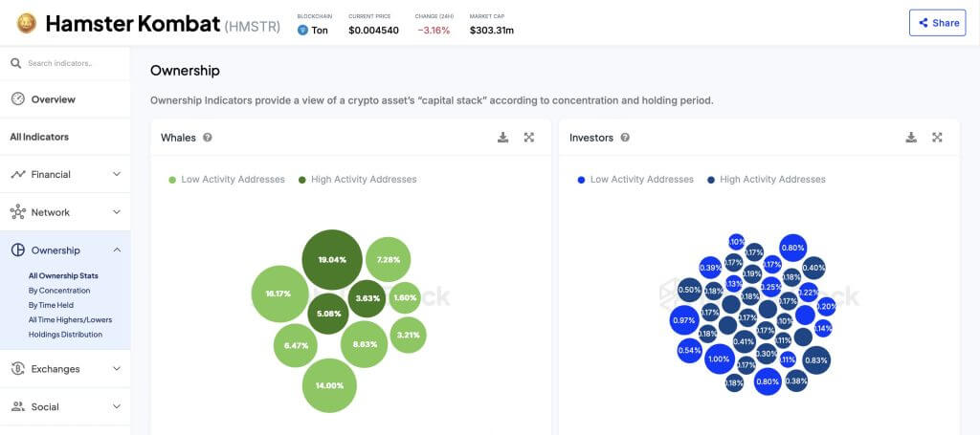Expand Investors chart to fullscreen

pos(937,138)
